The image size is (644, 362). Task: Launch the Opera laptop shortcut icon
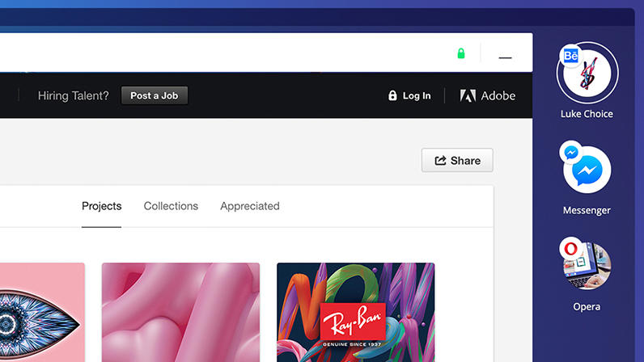588,266
